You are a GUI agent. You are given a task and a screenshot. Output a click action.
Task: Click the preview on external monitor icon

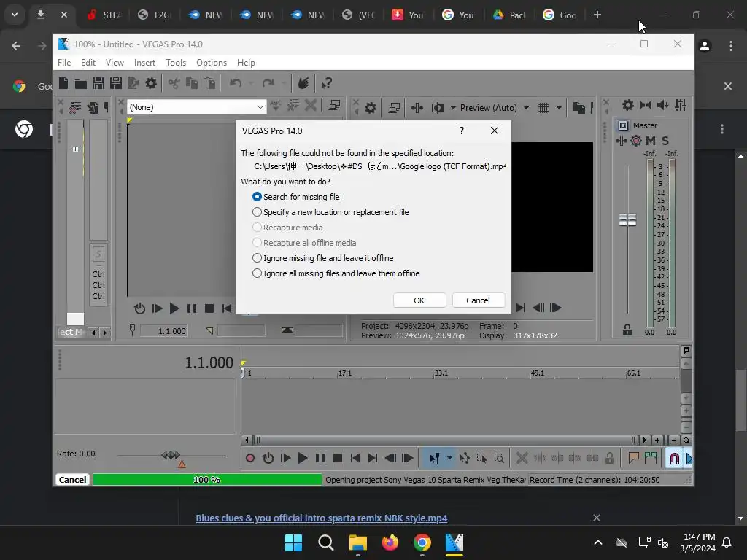pos(394,108)
